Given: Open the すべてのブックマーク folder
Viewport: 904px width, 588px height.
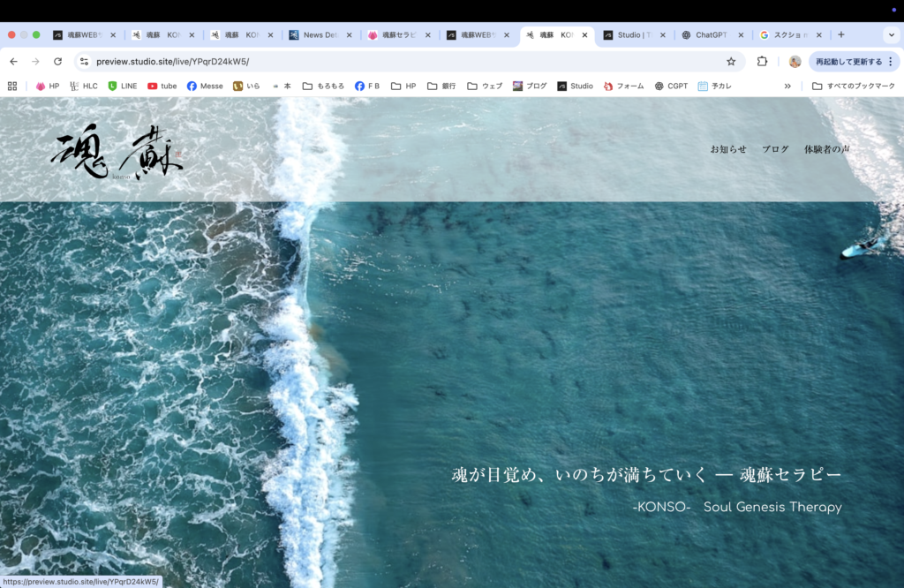Looking at the screenshot, I should coord(852,87).
